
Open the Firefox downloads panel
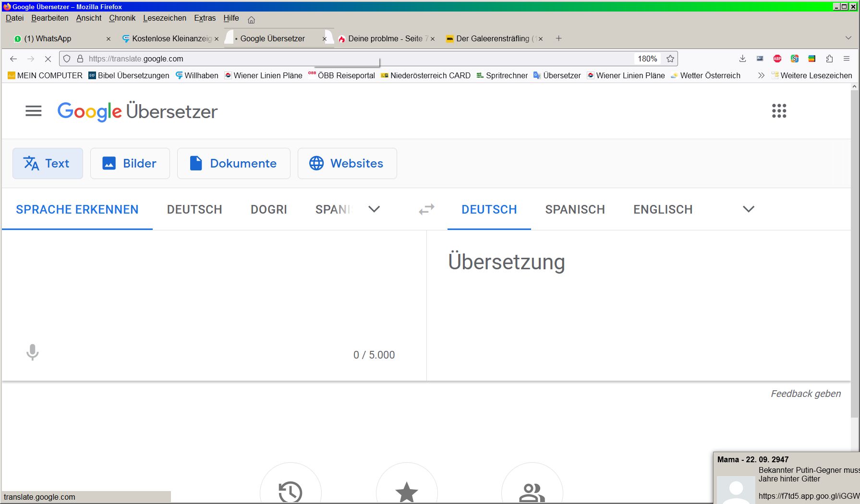point(742,59)
